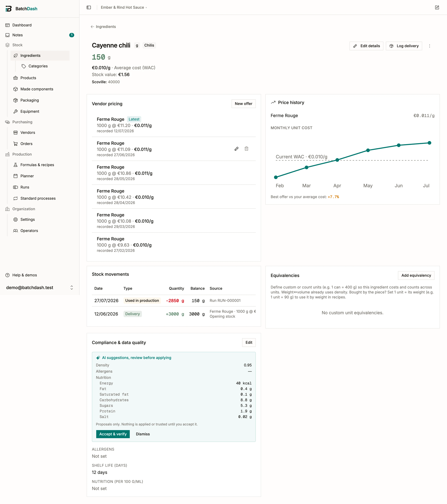The image size is (447, 504).
Task: Click the Packaging box icon
Action: click(x=16, y=100)
